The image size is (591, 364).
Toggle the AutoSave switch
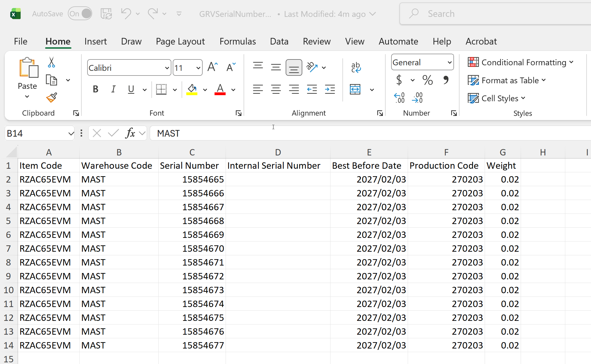pos(80,14)
